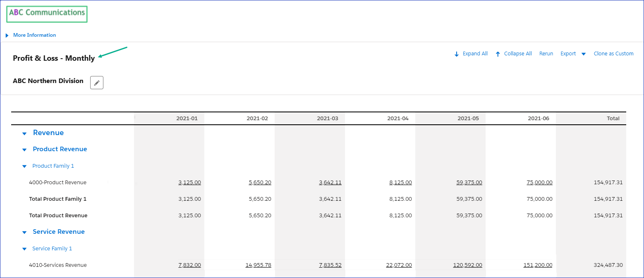Collapse the Revenue section
644x278 pixels.
point(24,133)
